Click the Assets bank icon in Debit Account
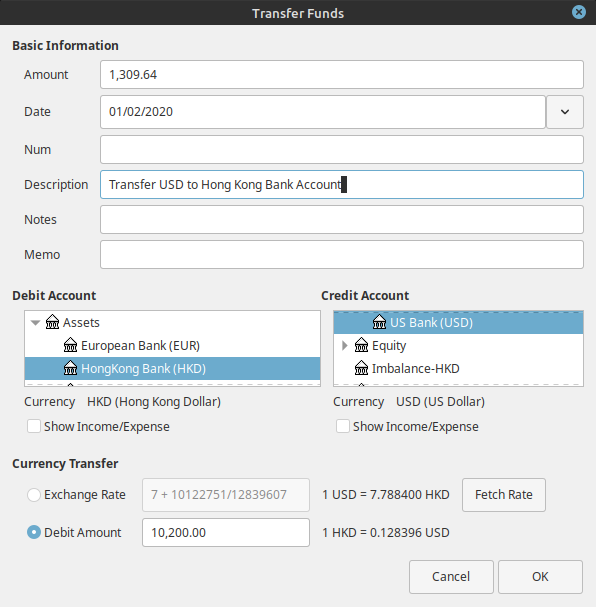596x607 pixels. [x=52, y=322]
